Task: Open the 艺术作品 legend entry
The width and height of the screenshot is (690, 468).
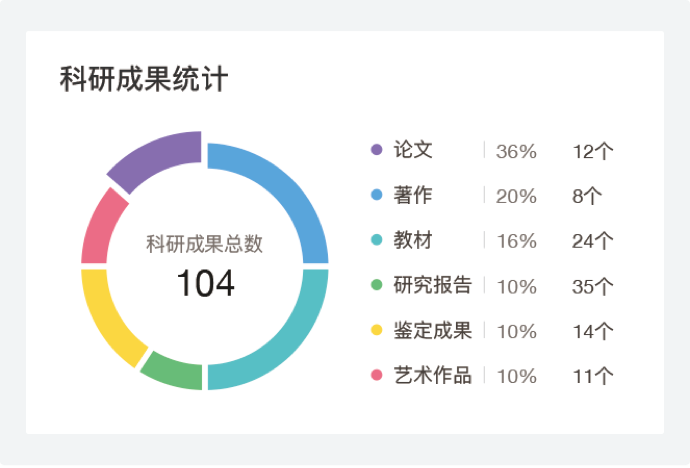Action: point(432,375)
